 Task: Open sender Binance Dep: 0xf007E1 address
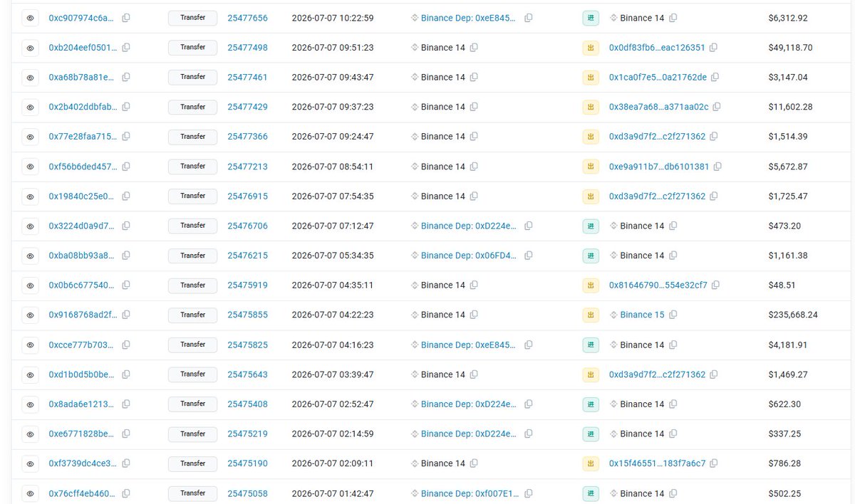coord(470,493)
